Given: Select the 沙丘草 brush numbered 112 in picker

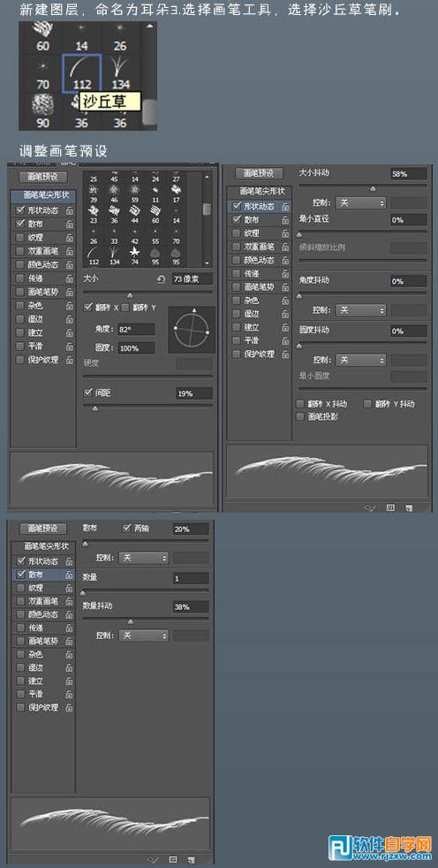Looking at the screenshot, I should point(81,73).
